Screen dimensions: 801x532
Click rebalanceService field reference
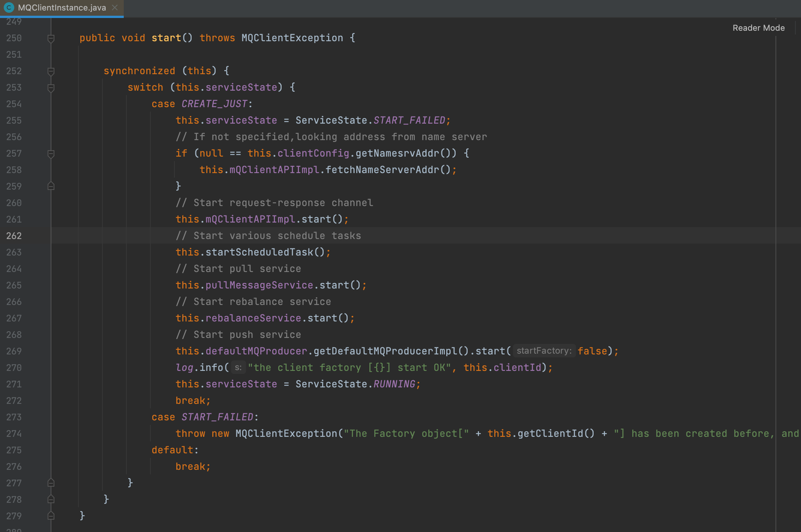[x=253, y=318]
